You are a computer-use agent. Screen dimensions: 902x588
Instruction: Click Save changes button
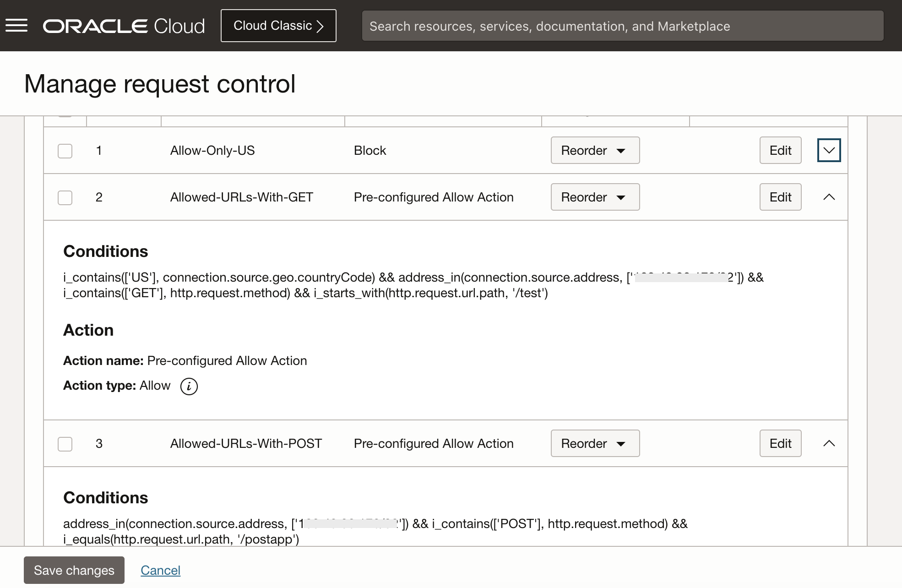74,570
